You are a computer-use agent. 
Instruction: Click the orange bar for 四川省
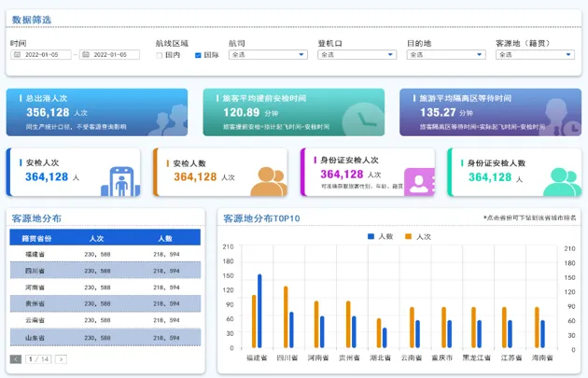coord(286,317)
